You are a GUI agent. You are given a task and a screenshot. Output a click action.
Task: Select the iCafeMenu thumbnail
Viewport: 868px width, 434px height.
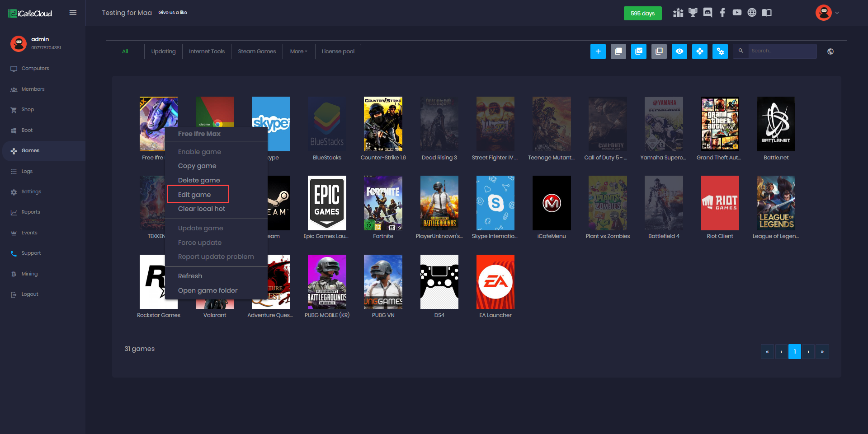click(x=552, y=203)
